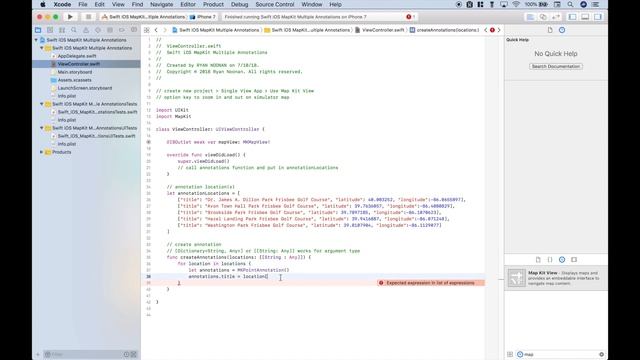Show the Standard editor
This screenshot has height=360, width=640.
point(530,17)
